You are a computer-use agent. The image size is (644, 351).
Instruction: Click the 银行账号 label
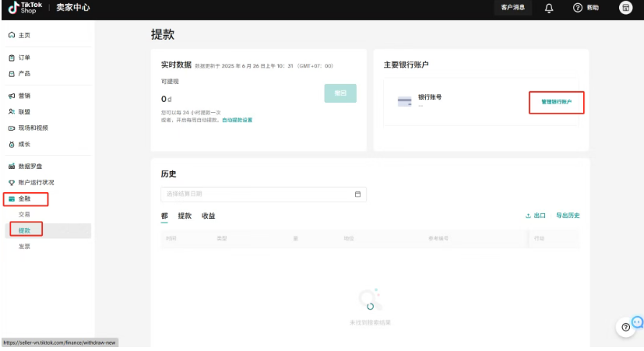click(x=430, y=97)
